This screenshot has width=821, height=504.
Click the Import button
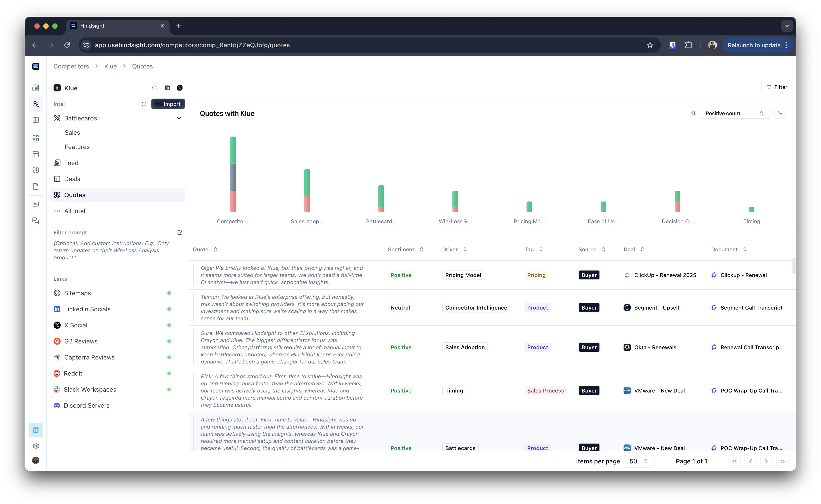tap(168, 104)
